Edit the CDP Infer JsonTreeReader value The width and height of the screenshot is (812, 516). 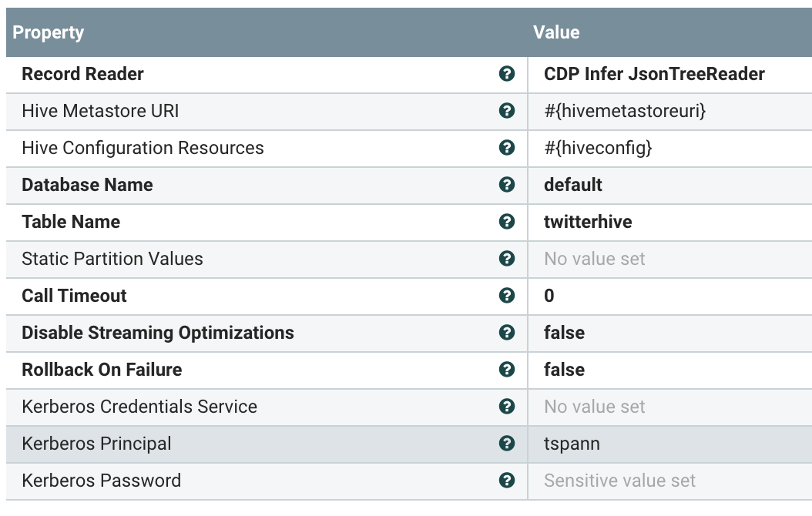[x=654, y=74]
